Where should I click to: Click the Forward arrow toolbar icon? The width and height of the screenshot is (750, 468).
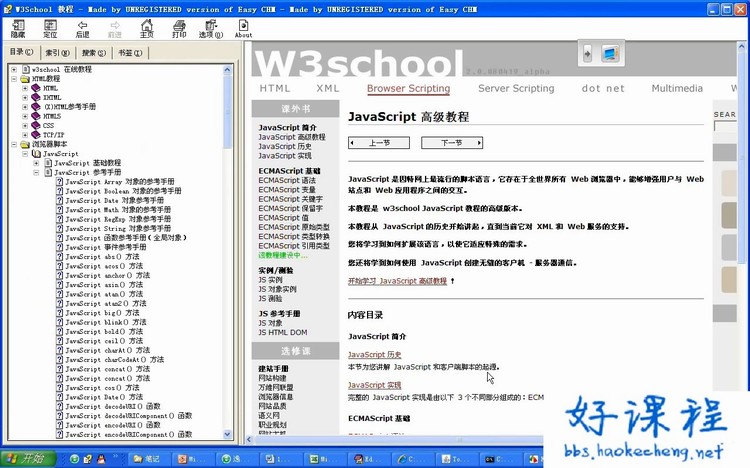click(115, 28)
